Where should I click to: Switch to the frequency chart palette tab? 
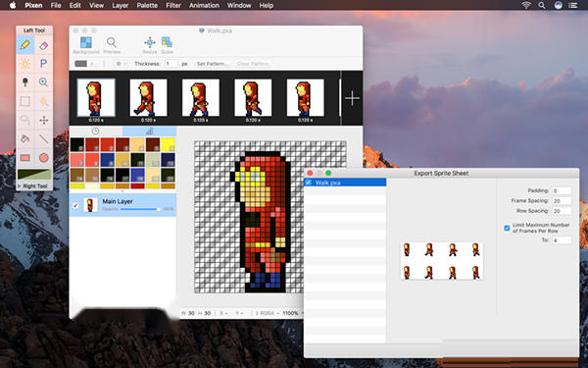149,131
